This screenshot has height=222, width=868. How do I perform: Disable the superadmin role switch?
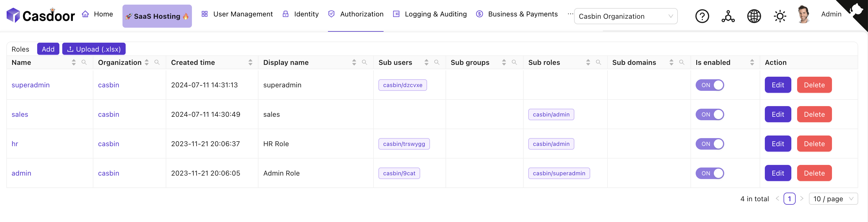pos(710,85)
